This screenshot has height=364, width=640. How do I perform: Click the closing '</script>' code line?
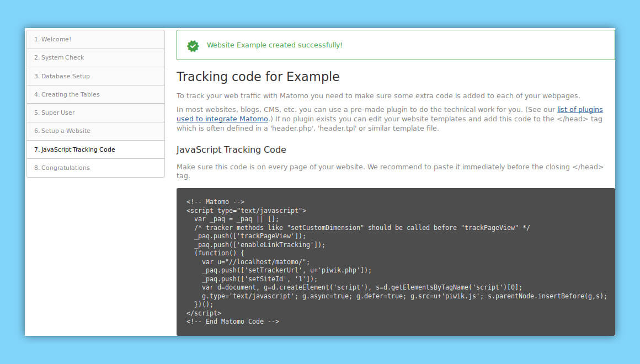(x=204, y=313)
